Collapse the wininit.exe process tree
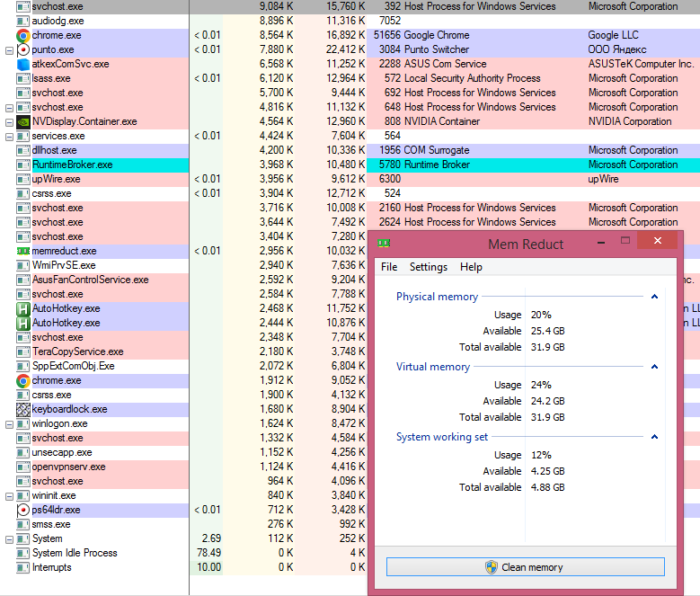Viewport: 700px width, 596px height. pos(9,496)
